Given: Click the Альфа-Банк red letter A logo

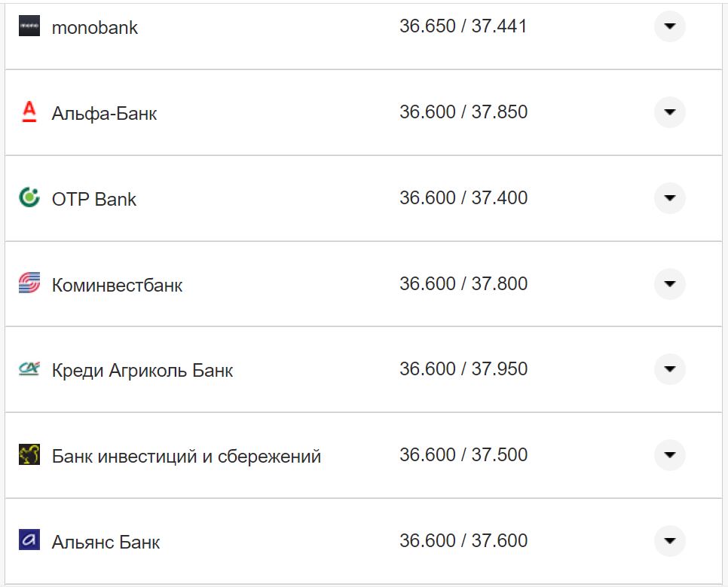Looking at the screenshot, I should pos(29,112).
